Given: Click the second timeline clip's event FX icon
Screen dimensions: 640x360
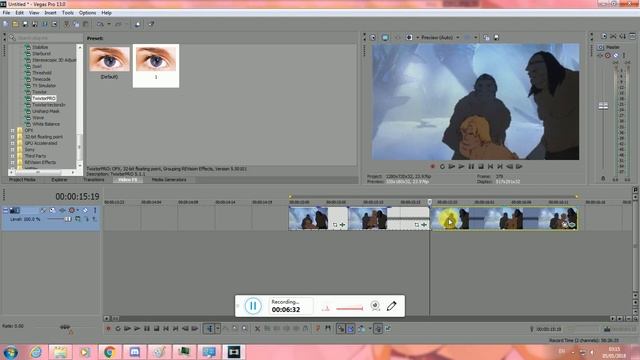Looking at the screenshot, I should pyautogui.click(x=424, y=225).
